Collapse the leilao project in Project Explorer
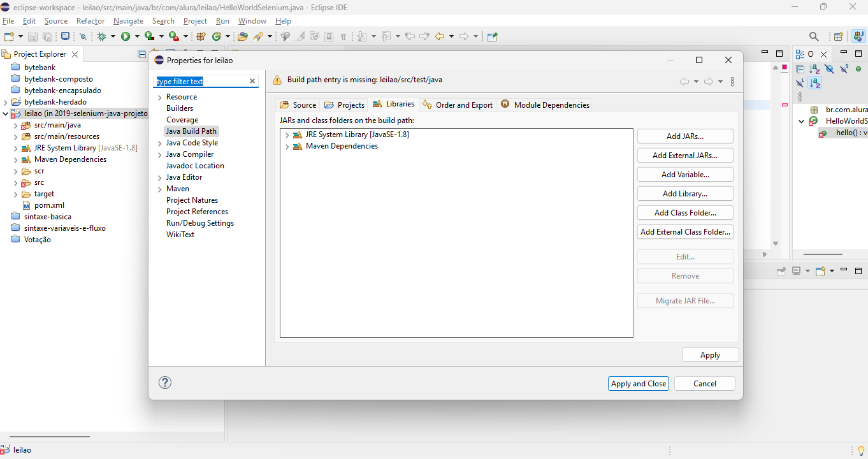 coord(6,114)
